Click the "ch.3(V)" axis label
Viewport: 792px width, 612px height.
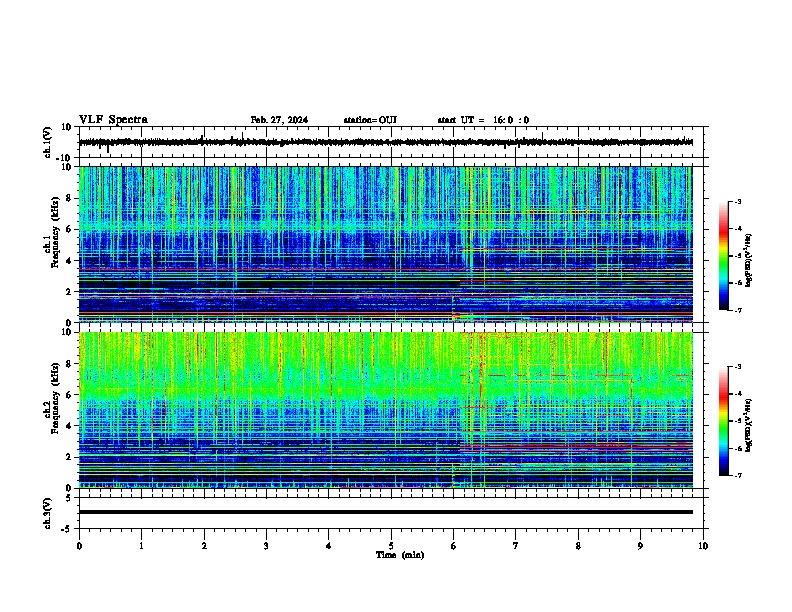48,513
